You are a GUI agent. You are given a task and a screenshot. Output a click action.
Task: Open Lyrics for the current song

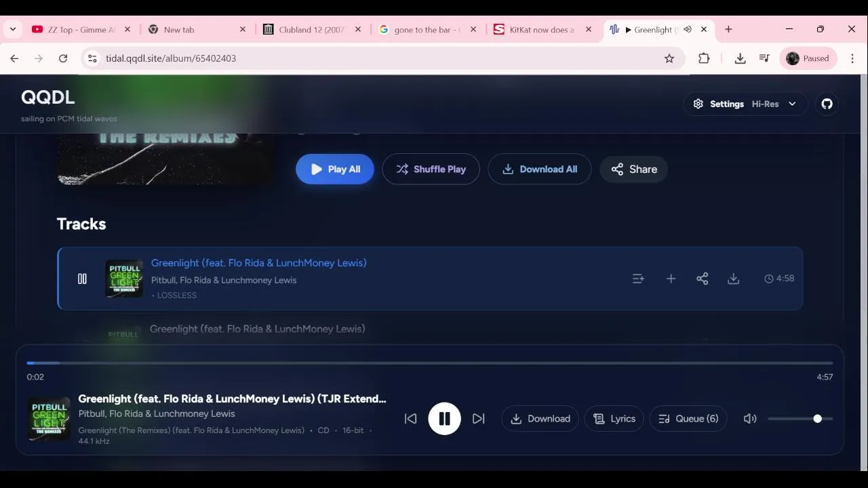pos(614,419)
